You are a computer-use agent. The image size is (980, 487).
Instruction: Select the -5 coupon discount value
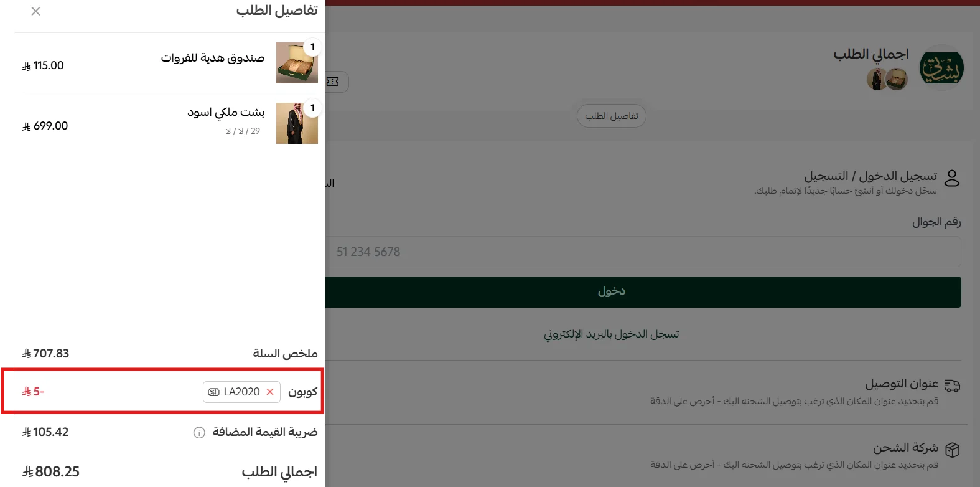coord(33,392)
